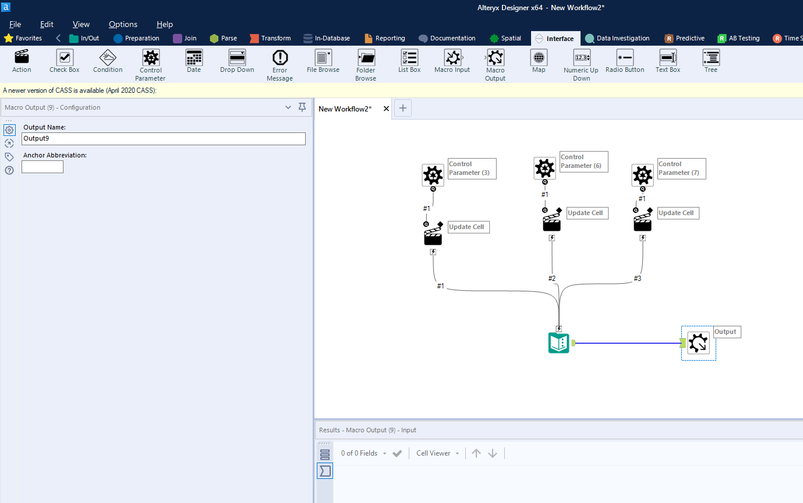
Task: Click the Anchor Abbreviation field
Action: [x=43, y=167]
